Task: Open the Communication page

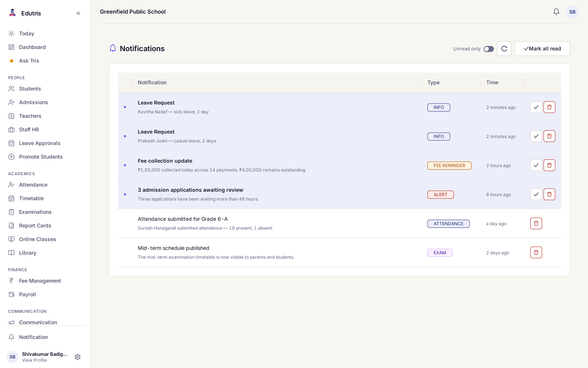Action: [x=45, y=322]
